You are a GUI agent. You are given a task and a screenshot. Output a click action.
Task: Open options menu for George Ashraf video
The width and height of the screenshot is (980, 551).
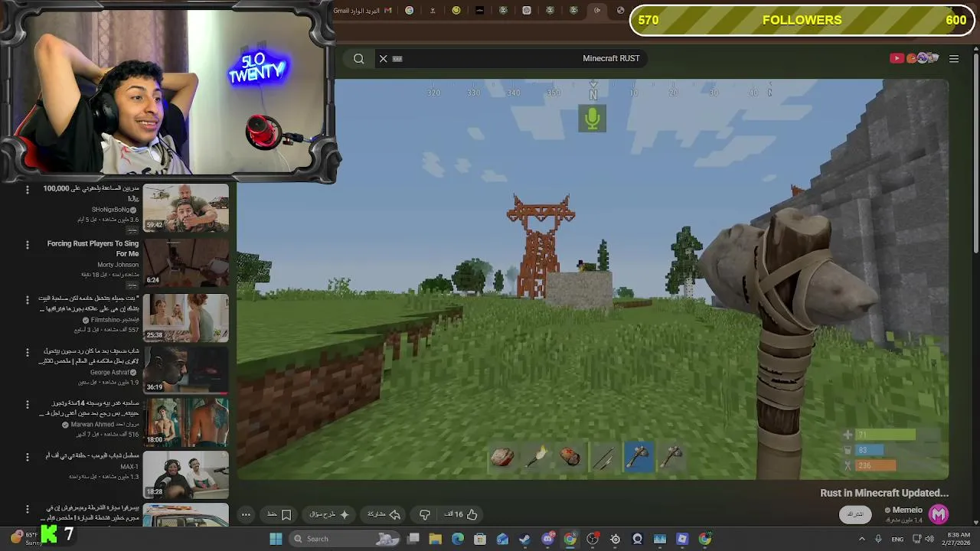coord(28,353)
